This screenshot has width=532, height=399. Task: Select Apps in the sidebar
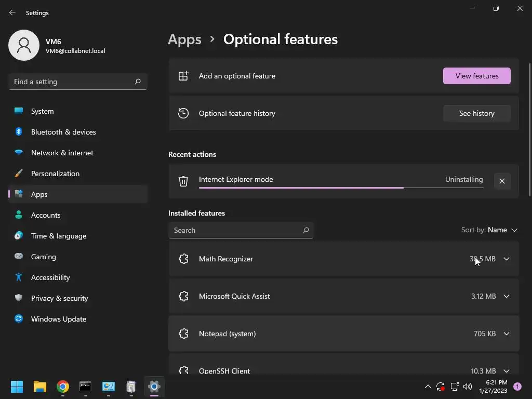(78, 194)
